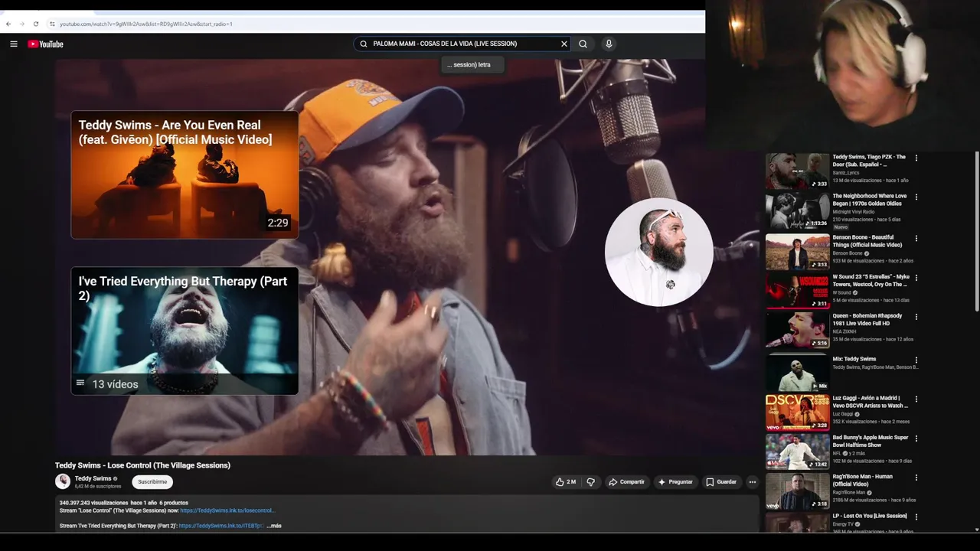980x551 pixels.
Task: Open options for 'The Door (Sub. Español)' video
Action: click(x=916, y=158)
